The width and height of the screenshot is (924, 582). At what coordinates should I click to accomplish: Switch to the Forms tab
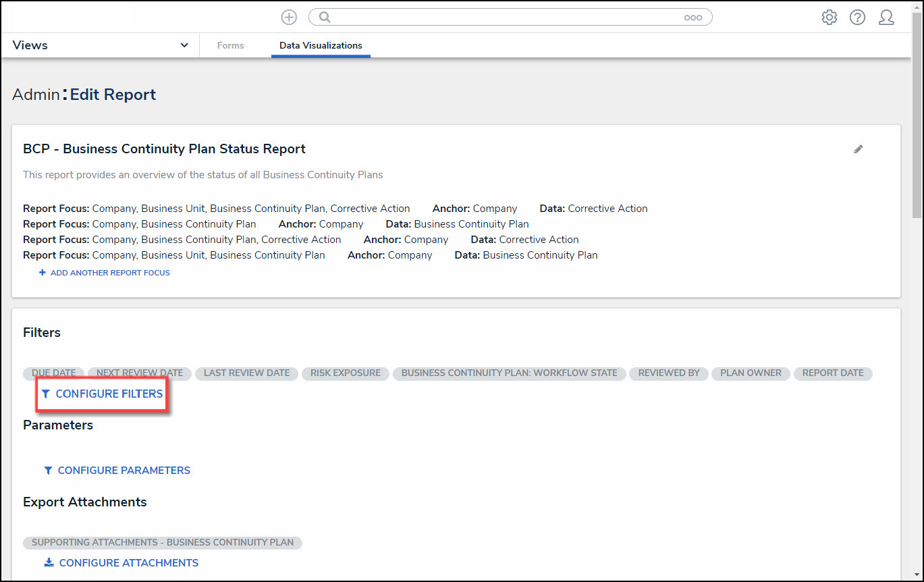tap(231, 45)
